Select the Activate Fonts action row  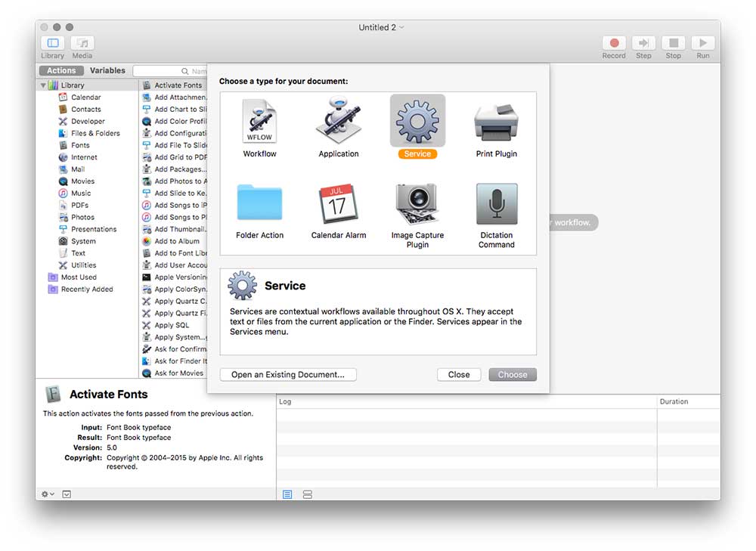tap(174, 85)
